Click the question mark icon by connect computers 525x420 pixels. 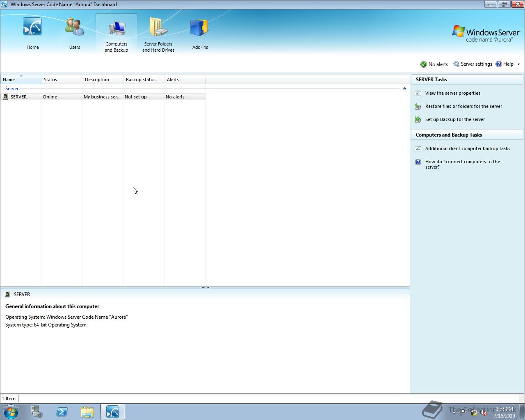tap(418, 162)
